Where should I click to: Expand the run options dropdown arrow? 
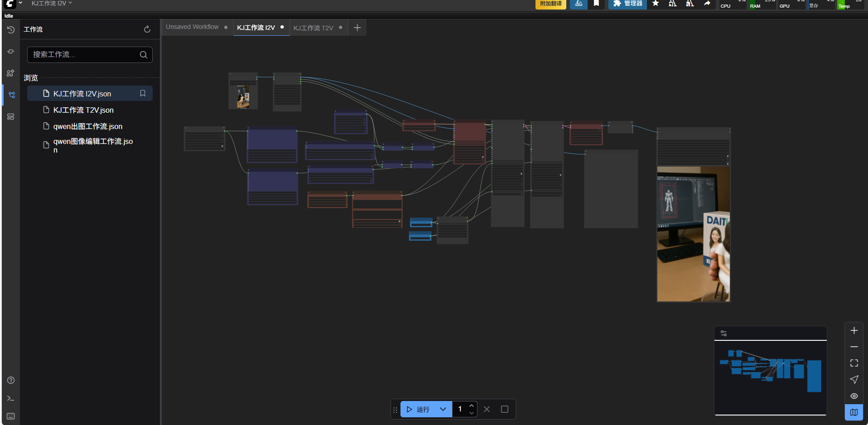coord(443,409)
